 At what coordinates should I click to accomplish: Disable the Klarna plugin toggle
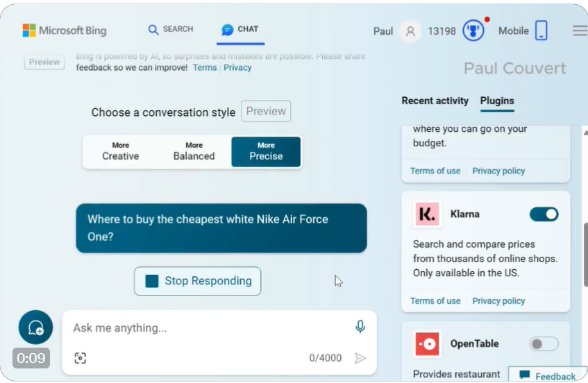pyautogui.click(x=544, y=214)
